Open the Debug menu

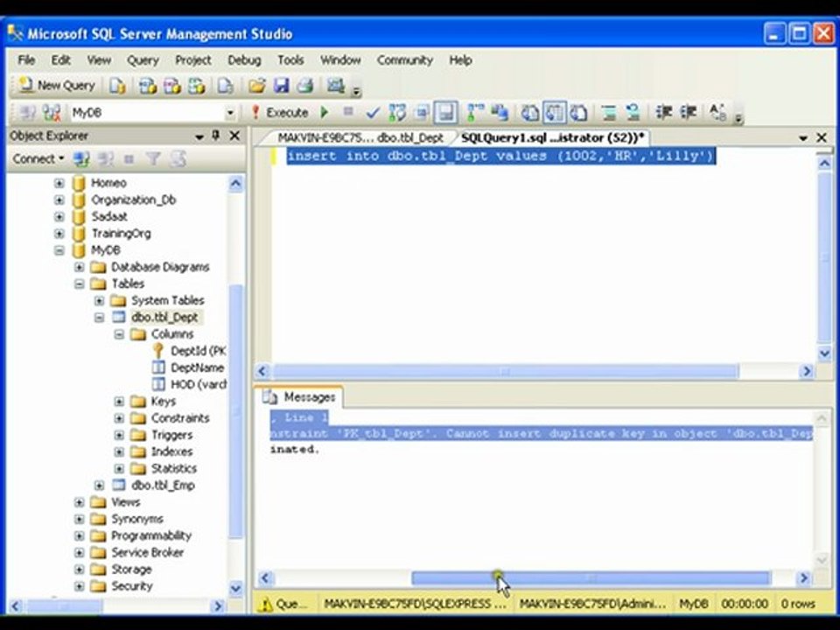pos(244,60)
